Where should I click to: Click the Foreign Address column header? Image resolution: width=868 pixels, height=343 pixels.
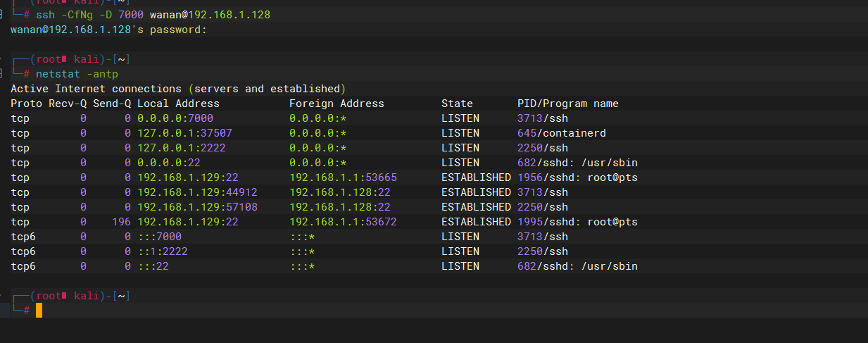336,104
